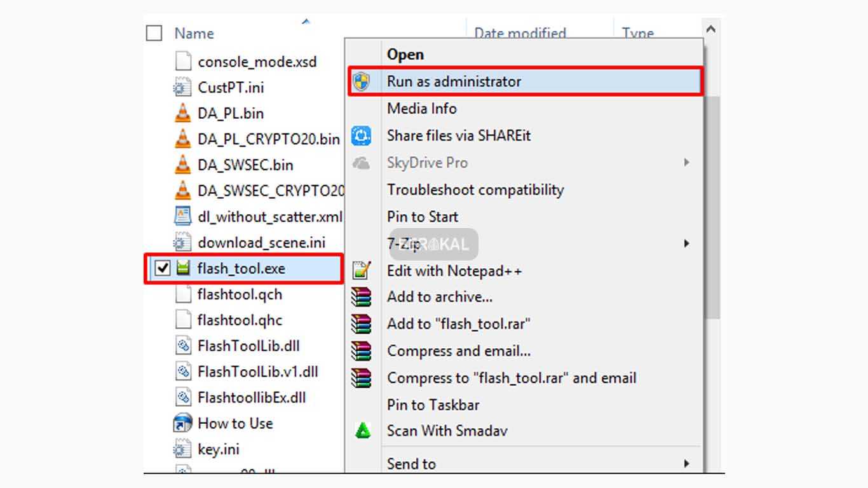Click the SHAREit icon in context menu
The height and width of the screenshot is (488, 868).
click(x=362, y=135)
